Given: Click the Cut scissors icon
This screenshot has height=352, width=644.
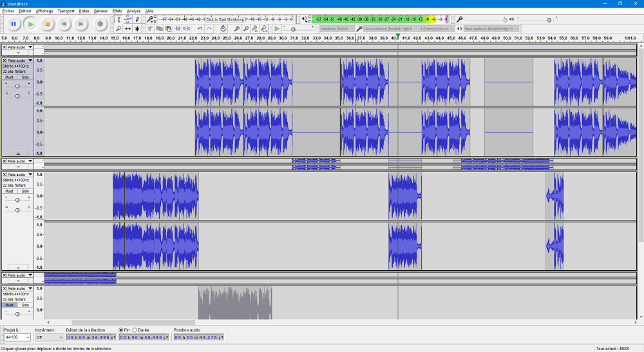Looking at the screenshot, I should (150, 29).
